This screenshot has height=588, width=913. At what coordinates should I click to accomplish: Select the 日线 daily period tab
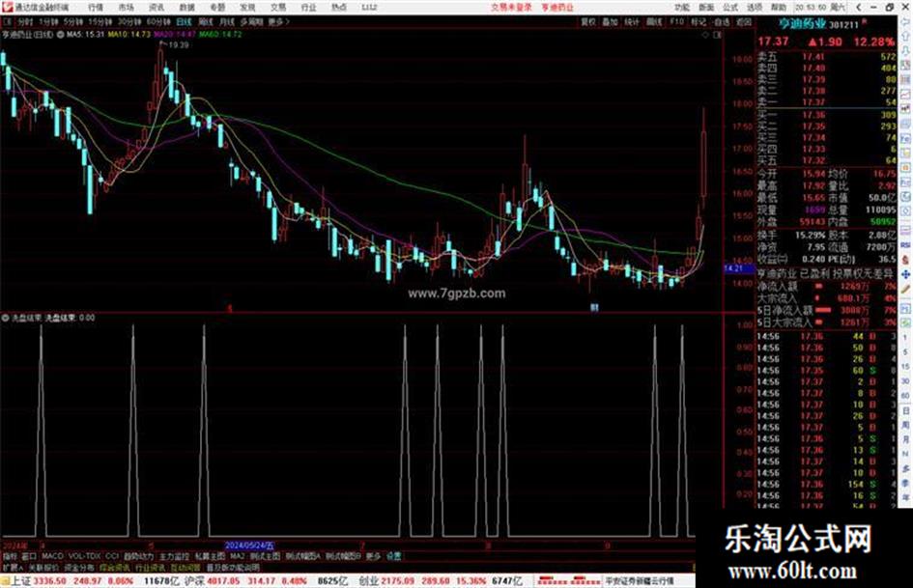tap(184, 21)
